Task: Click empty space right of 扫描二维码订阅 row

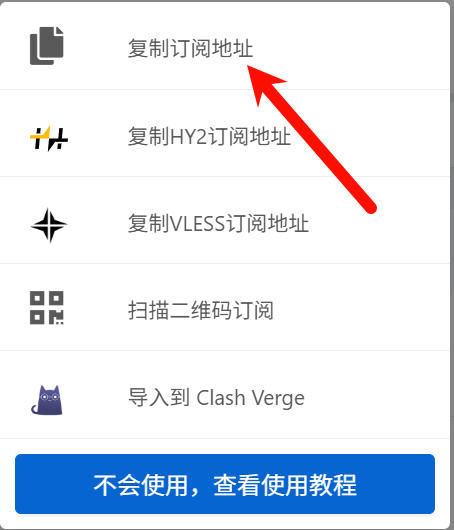Action: tap(361, 307)
